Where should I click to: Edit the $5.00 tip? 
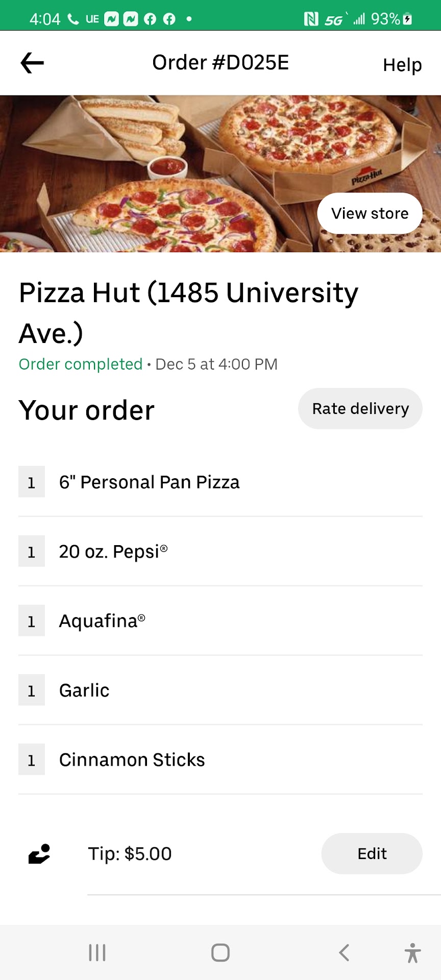[x=372, y=853]
